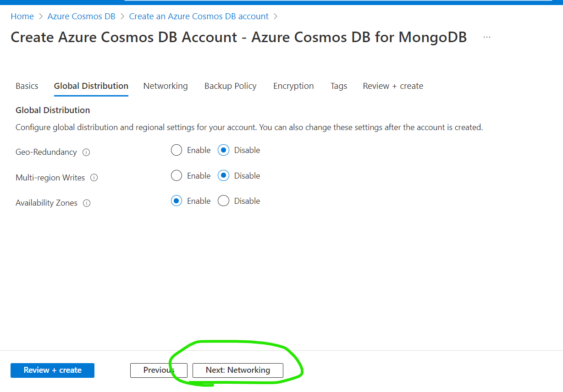Follow the Home breadcrumb link
563x392 pixels.
pyautogui.click(x=22, y=16)
